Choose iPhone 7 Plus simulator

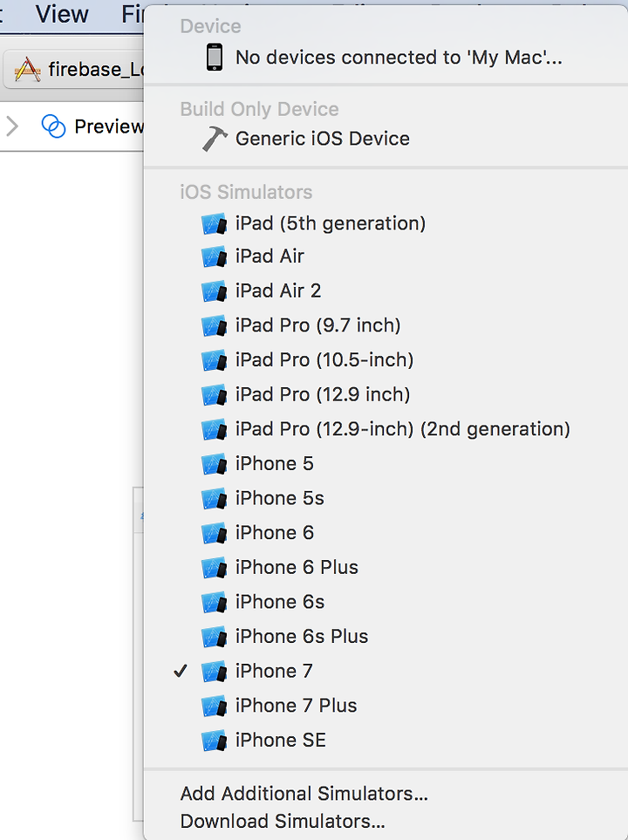[386, 706]
